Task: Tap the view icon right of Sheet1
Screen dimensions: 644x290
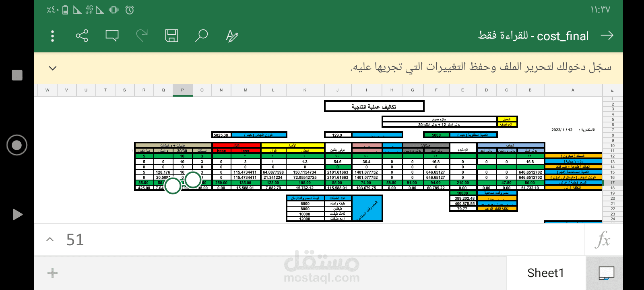Action: click(606, 273)
